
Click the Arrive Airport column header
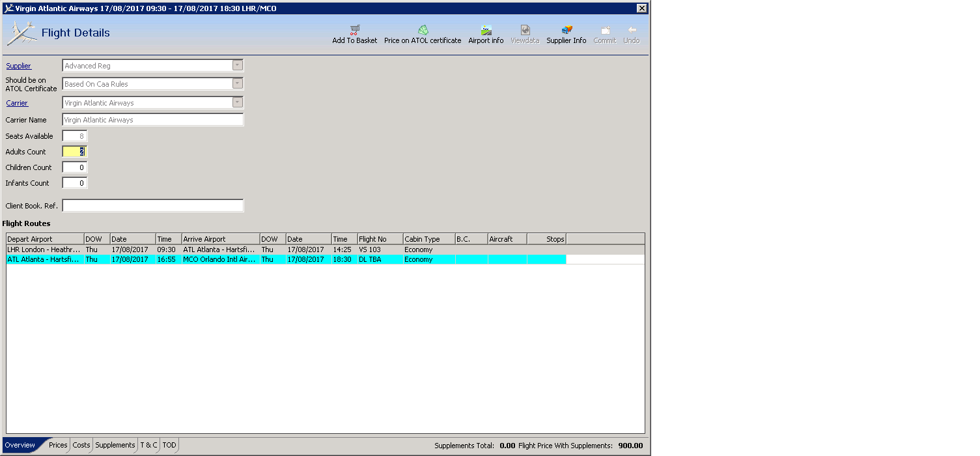[221, 239]
